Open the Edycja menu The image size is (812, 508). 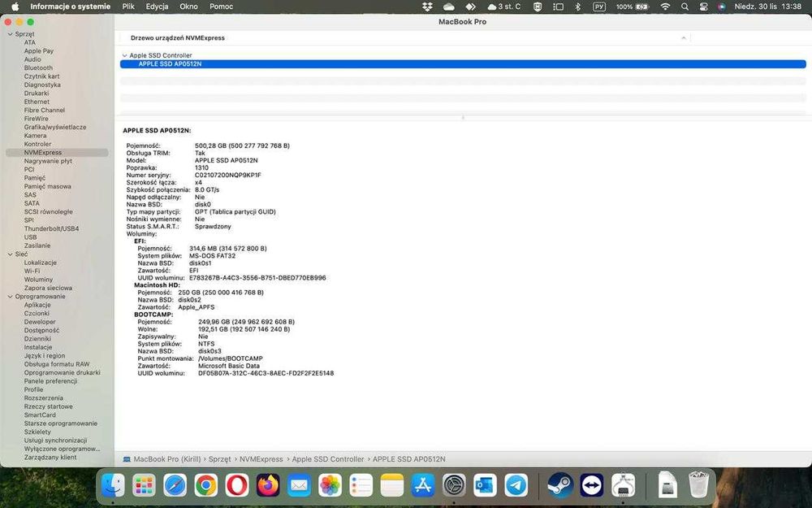157,7
